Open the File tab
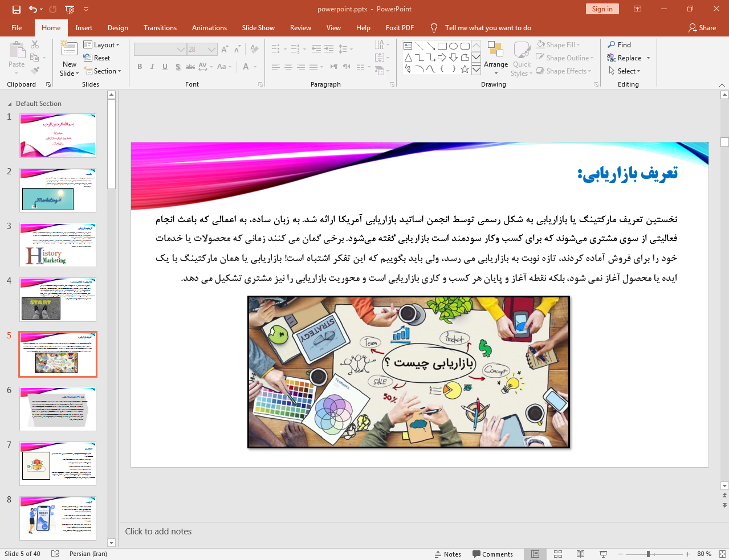Image resolution: width=729 pixels, height=560 pixels. click(17, 27)
